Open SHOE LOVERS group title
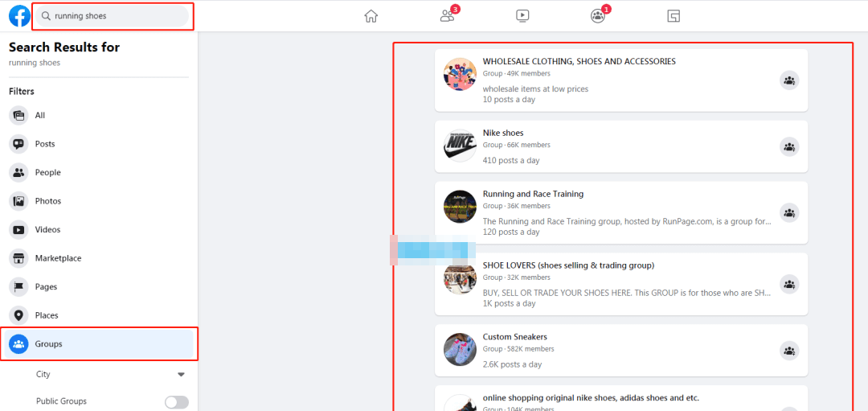 [568, 265]
